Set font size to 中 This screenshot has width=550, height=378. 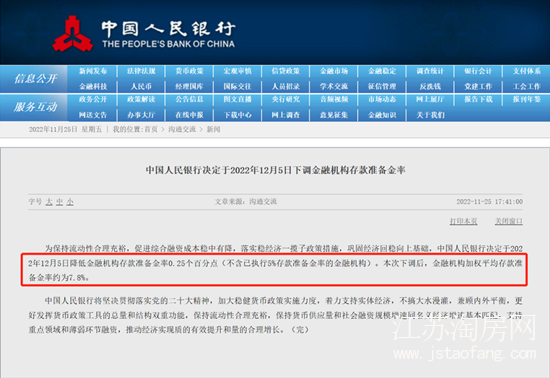pos(60,202)
